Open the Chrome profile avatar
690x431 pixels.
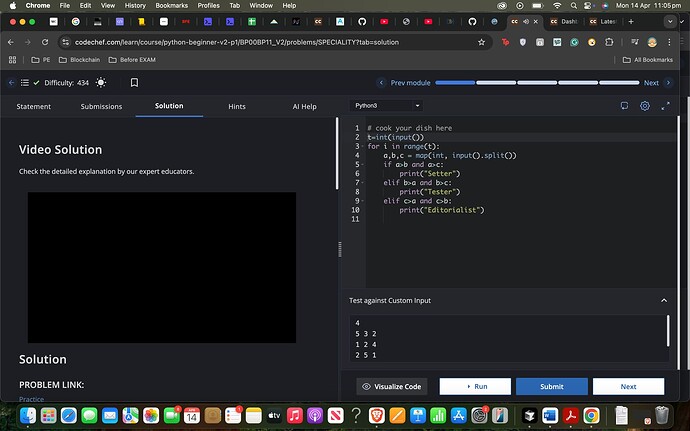coord(652,42)
